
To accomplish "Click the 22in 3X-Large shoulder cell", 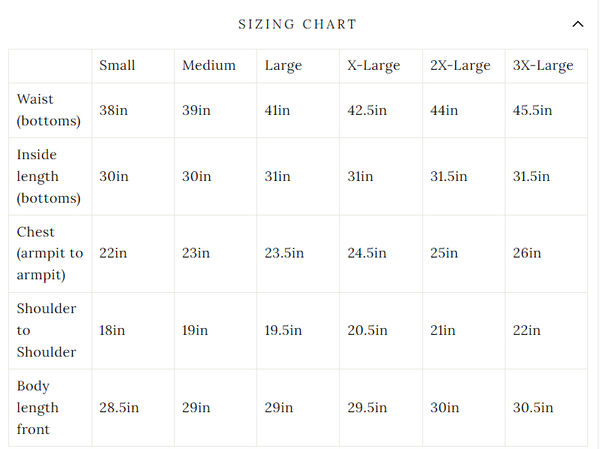I will (x=526, y=330).
